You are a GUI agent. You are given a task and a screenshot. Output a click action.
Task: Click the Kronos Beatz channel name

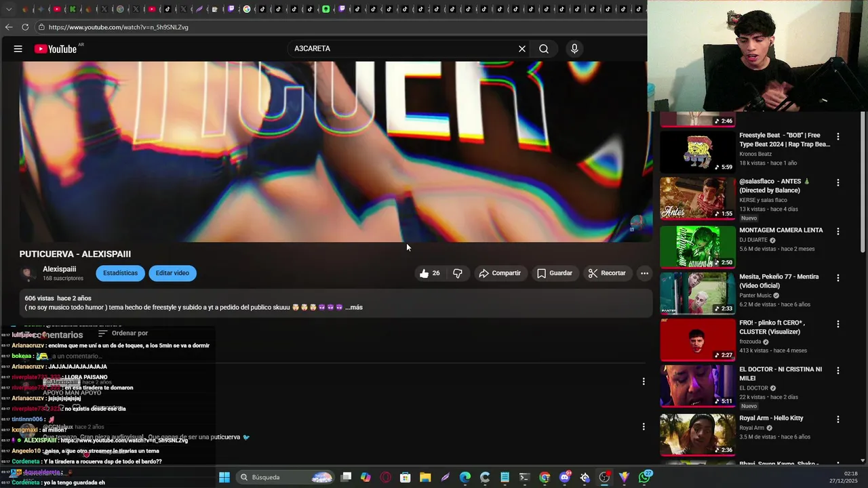[755, 154]
